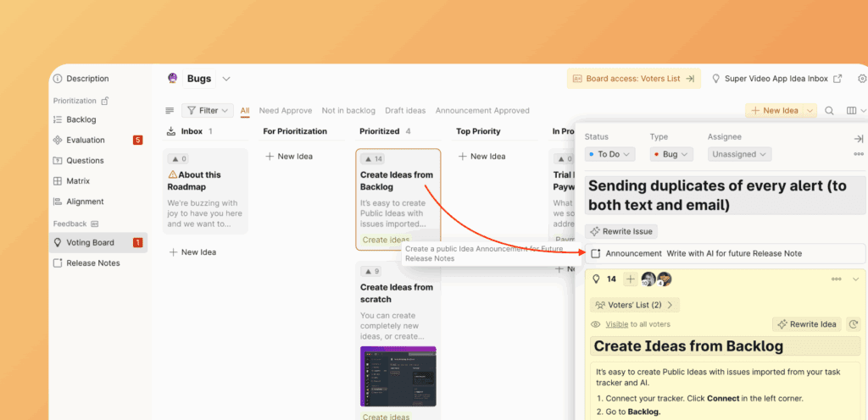Screen dimensions: 868x420
Task: Open three-dot menu in yellow idea section
Action: 836,279
